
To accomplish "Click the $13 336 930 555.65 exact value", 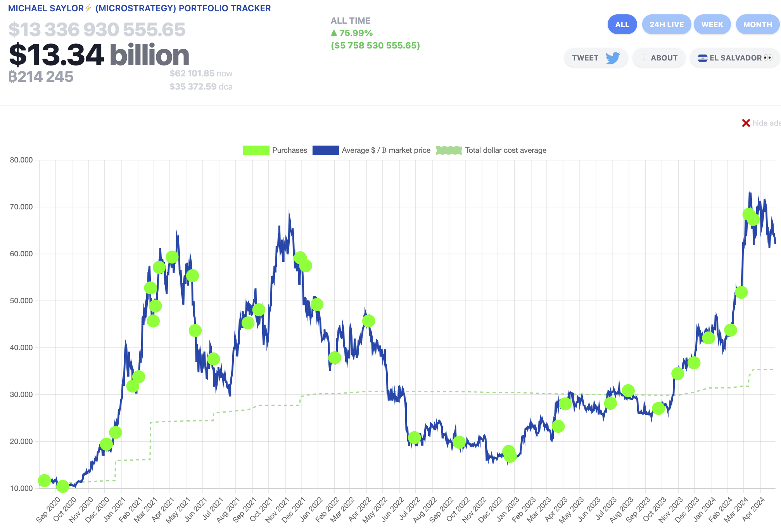I will [97, 30].
